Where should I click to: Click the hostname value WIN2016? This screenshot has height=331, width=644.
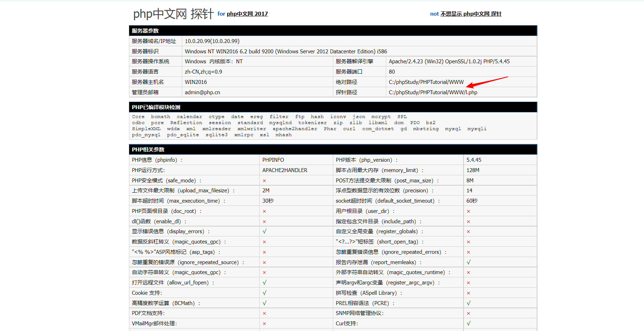click(x=196, y=82)
